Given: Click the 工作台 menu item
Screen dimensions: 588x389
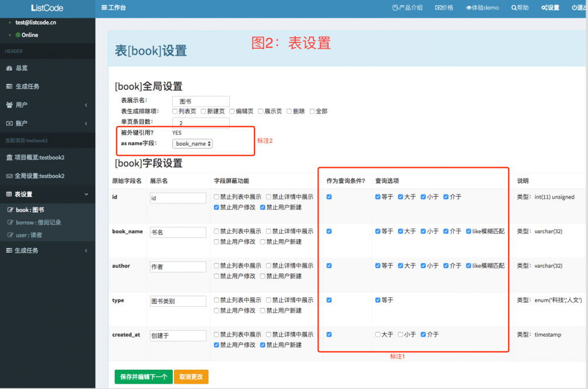Looking at the screenshot, I should (113, 8).
